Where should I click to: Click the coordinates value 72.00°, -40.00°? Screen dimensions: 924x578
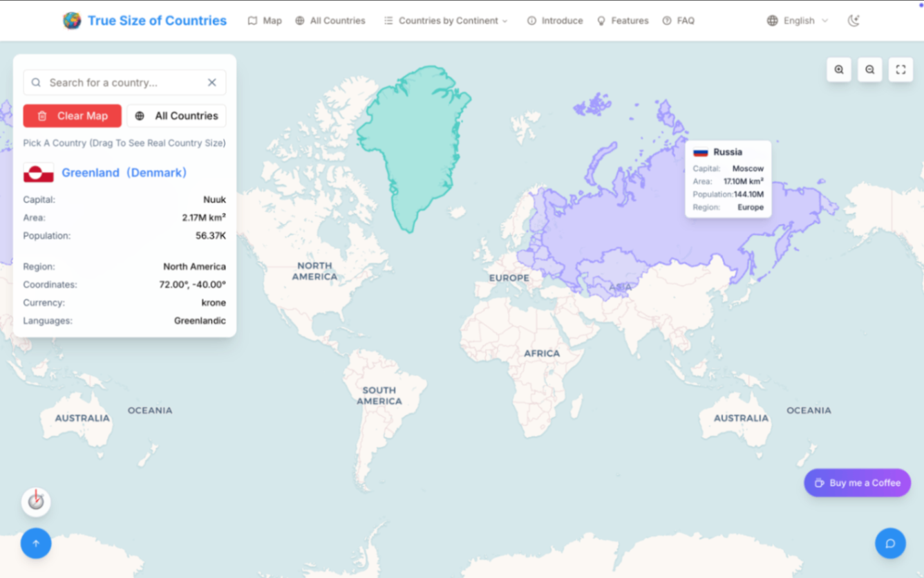click(x=192, y=285)
